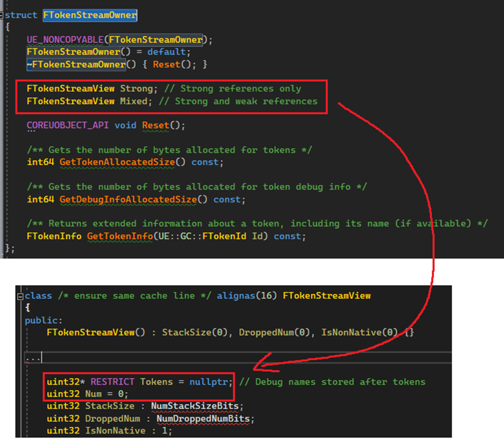
Task: Click the comment 'Strong references only'
Action: point(232,89)
